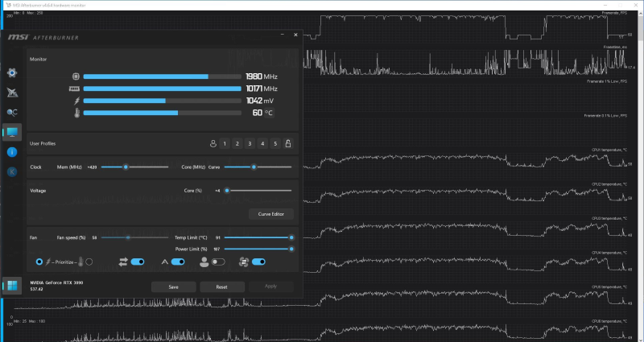The height and width of the screenshot is (342, 644).
Task: Click the Reset button
Action: click(x=222, y=287)
